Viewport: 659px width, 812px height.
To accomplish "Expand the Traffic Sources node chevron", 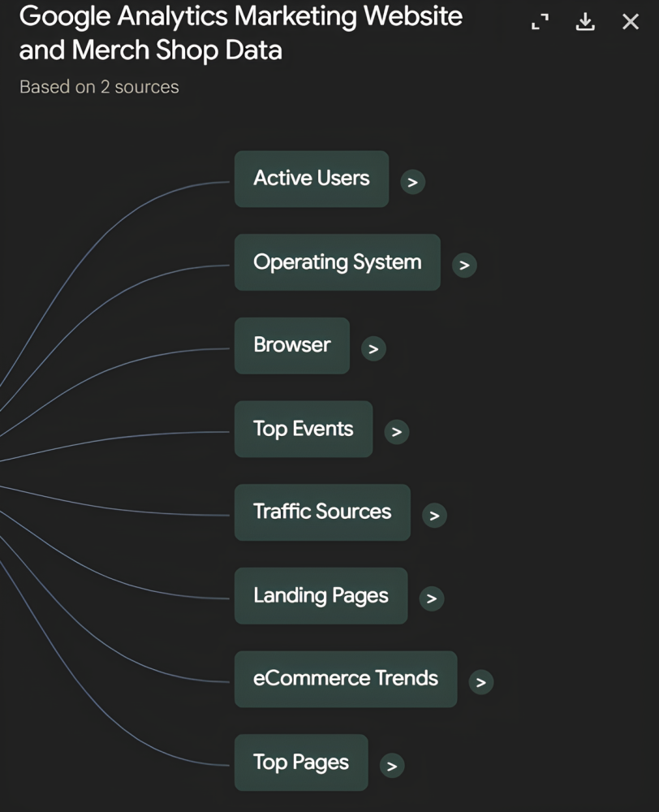I will [x=434, y=516].
